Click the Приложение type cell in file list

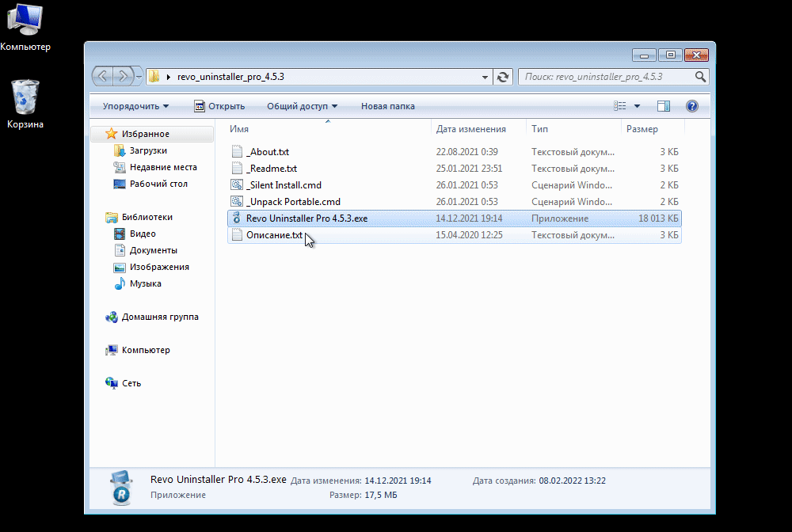click(560, 218)
